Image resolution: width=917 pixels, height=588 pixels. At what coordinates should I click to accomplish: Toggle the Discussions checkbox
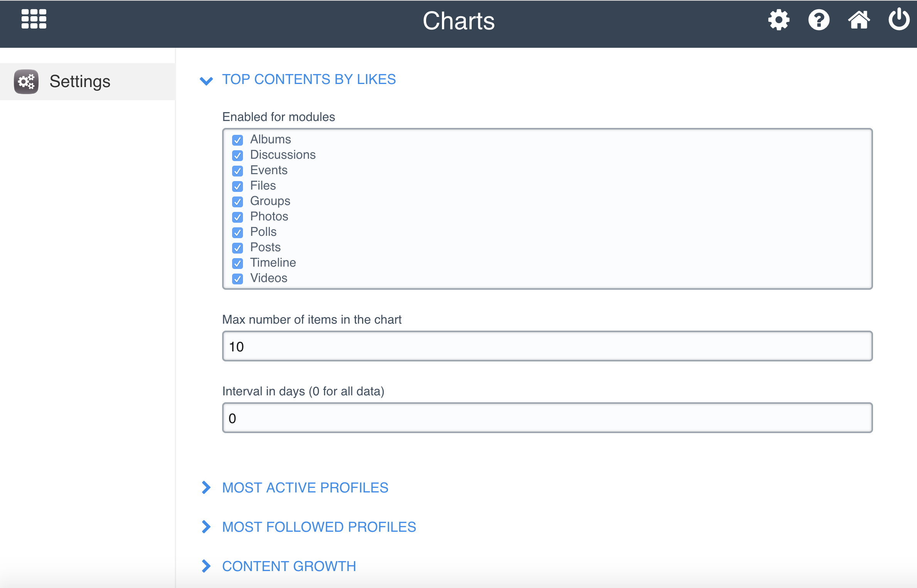point(238,155)
